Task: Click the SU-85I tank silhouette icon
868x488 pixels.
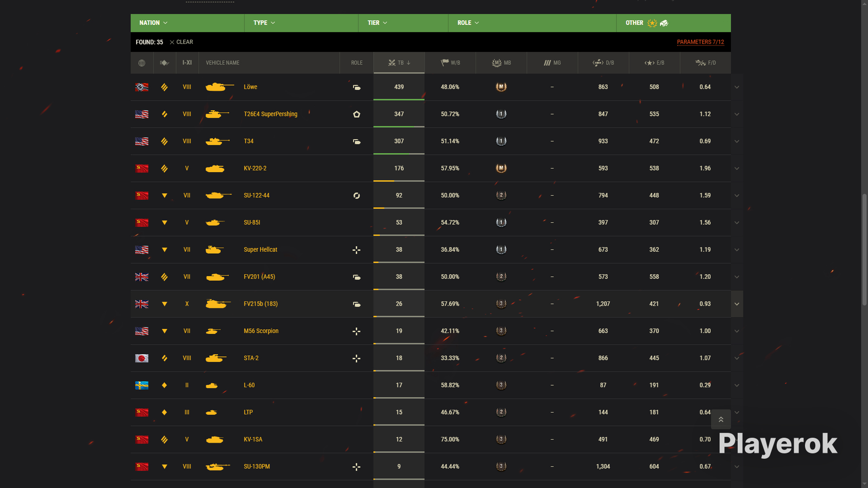Action: [x=215, y=223]
